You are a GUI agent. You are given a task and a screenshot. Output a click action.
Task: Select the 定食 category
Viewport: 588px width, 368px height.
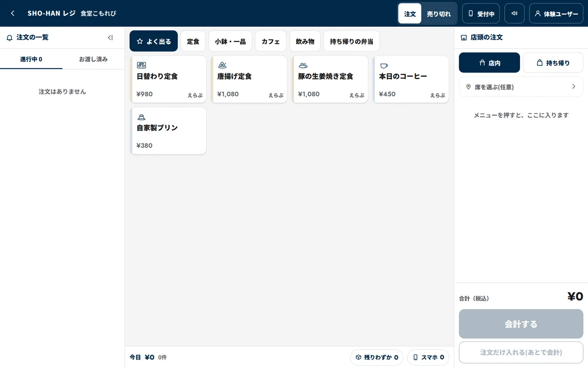pos(193,41)
